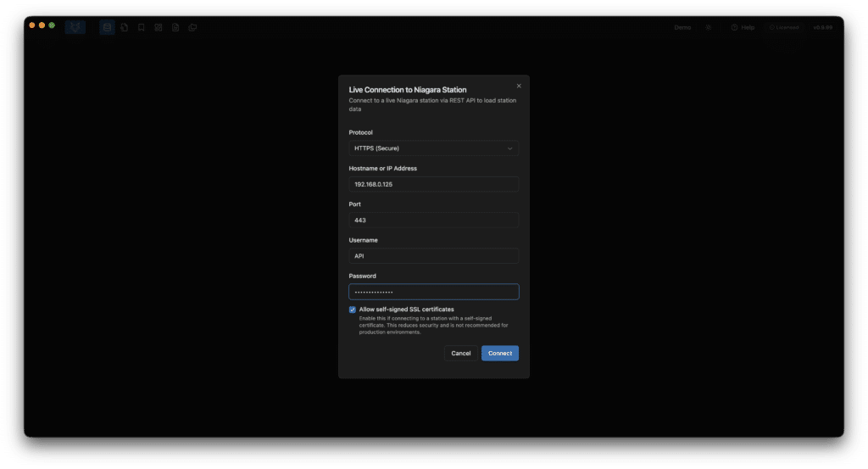Click the Demo button in the top bar
Viewport: 868px width, 469px height.
pos(682,27)
